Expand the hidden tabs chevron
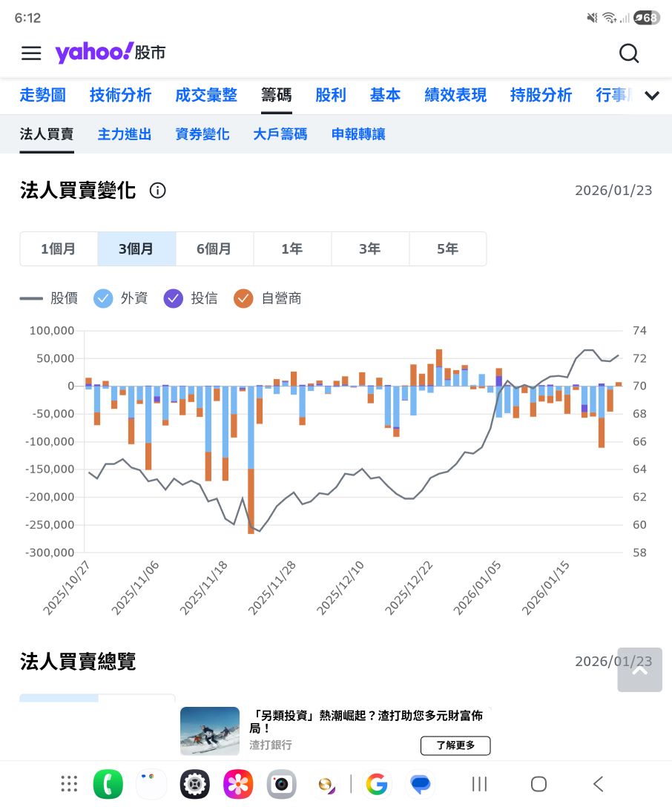 click(651, 96)
